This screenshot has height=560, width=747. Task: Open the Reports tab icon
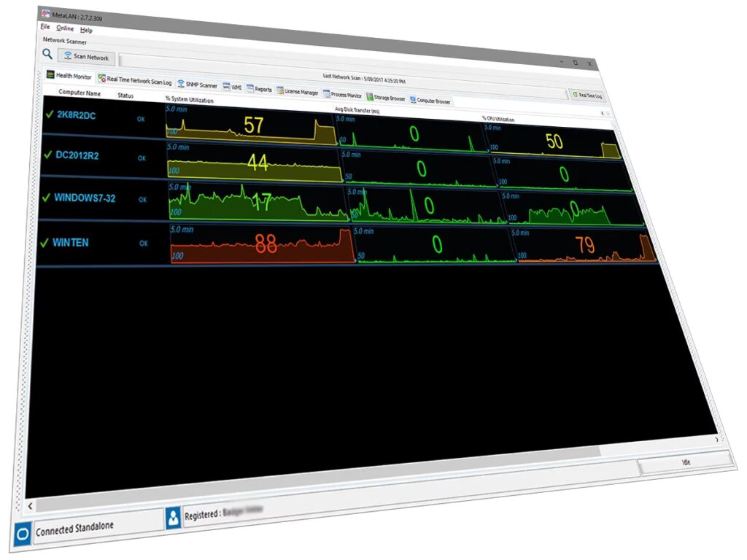coord(250,88)
